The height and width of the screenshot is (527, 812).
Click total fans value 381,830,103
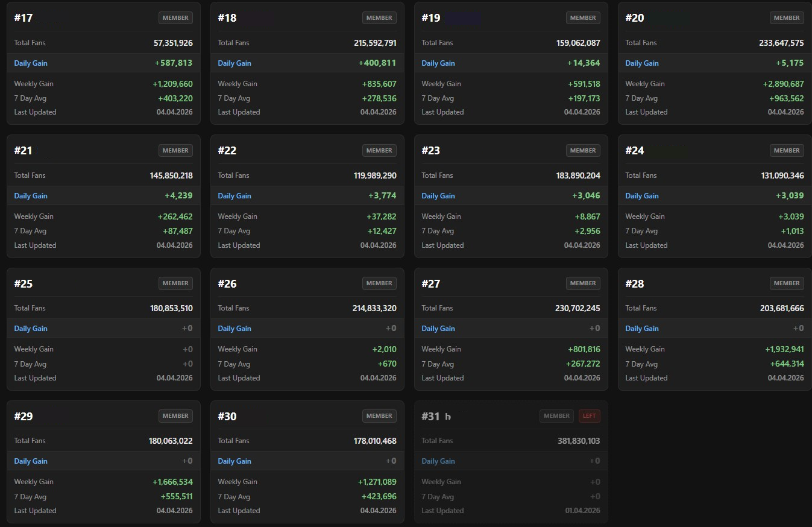point(579,441)
